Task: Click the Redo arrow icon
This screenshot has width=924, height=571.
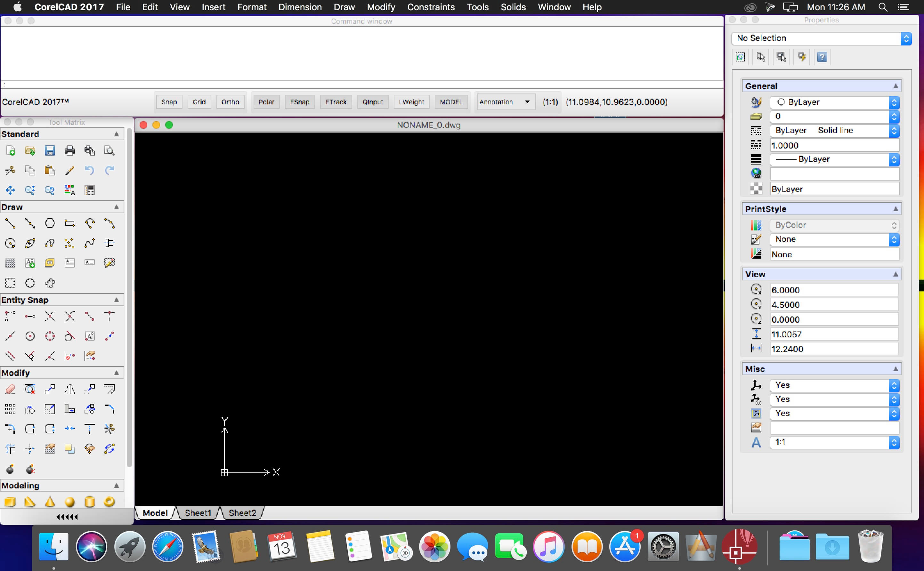Action: [x=109, y=170]
